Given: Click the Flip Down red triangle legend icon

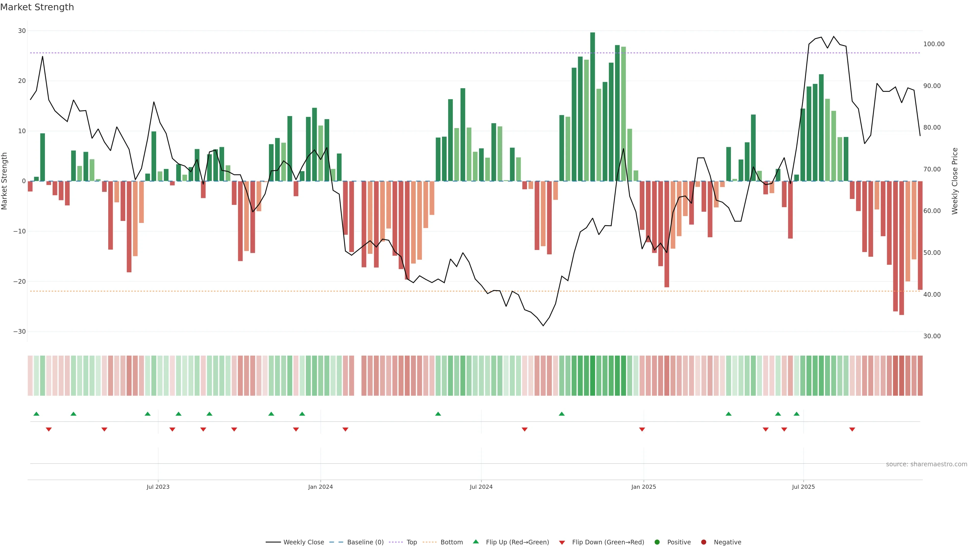Looking at the screenshot, I should coord(562,542).
